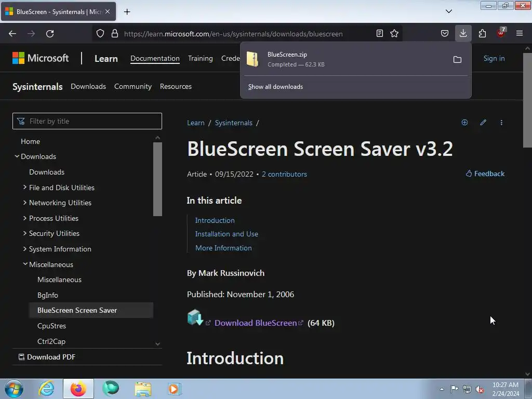Close the BlueScreen Sysinternals tab
The height and width of the screenshot is (399, 532).
coord(108,11)
